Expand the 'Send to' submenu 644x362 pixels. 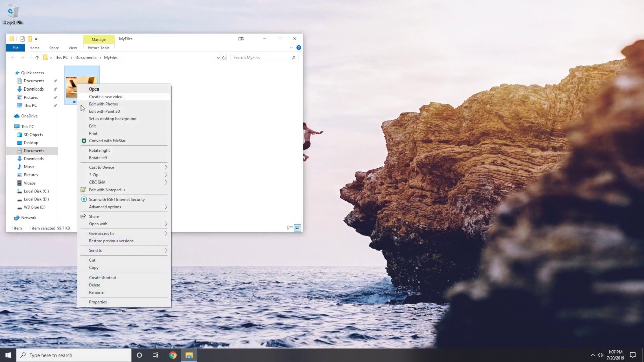click(x=124, y=250)
